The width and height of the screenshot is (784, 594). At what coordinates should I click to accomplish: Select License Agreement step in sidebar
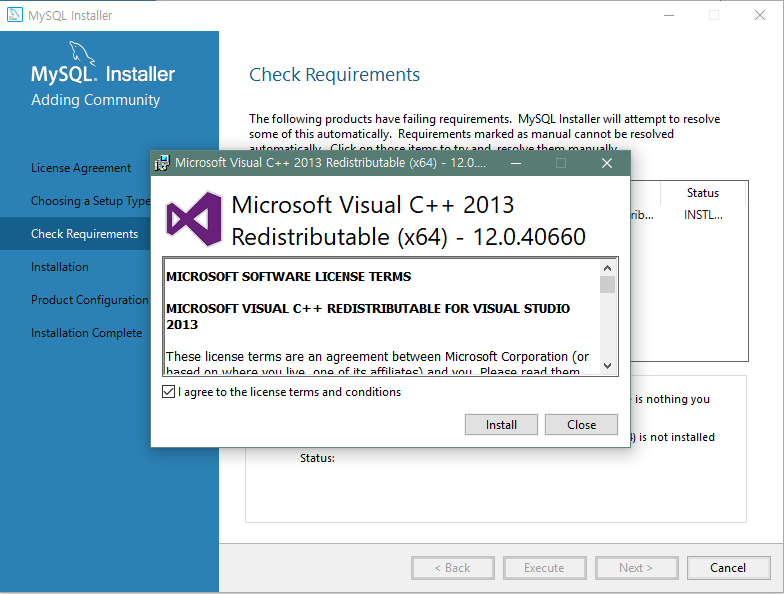[81, 168]
